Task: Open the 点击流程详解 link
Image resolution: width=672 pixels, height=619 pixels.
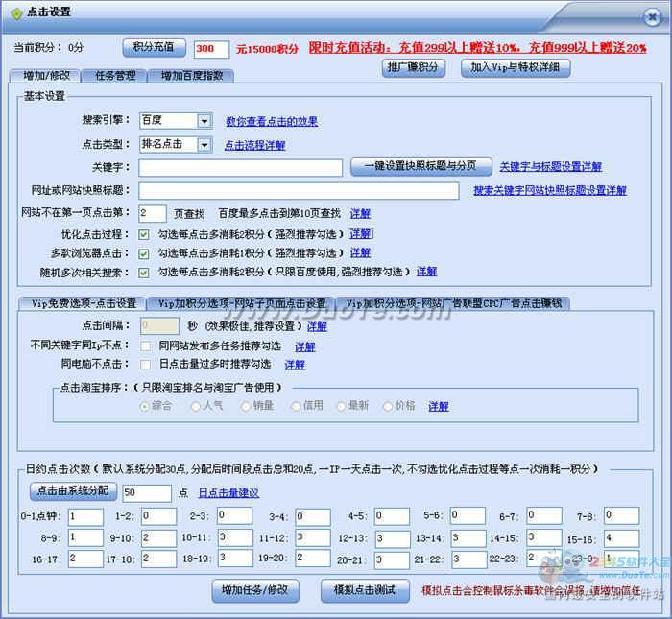Action: (254, 146)
